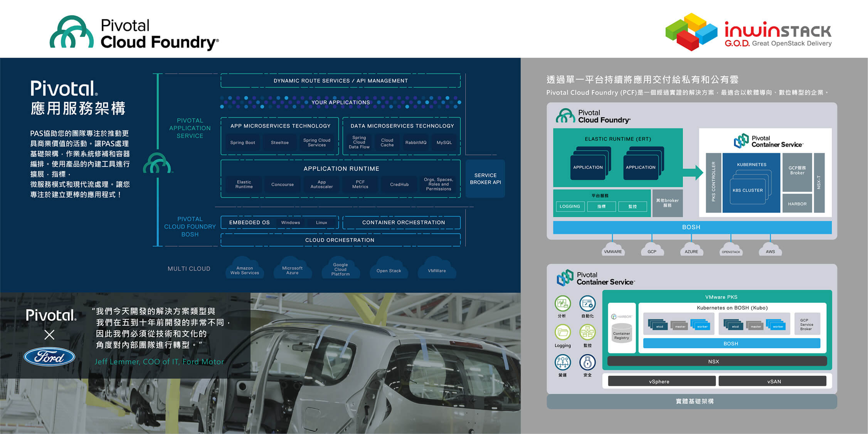Select the Concourse box
This screenshot has height=434, width=868.
tap(283, 184)
